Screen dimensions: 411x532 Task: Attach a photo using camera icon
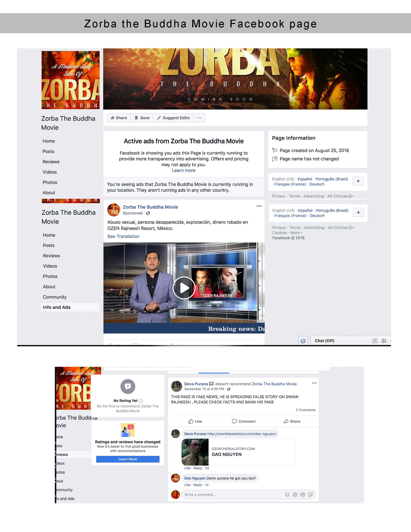coord(295,495)
